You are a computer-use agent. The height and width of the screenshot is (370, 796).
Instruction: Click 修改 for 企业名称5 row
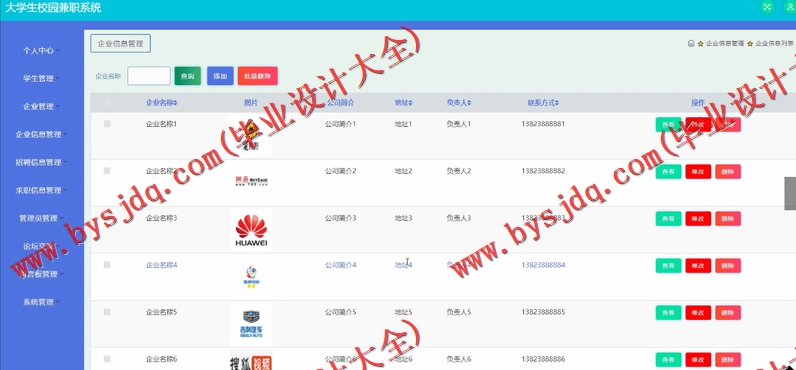[x=698, y=313]
